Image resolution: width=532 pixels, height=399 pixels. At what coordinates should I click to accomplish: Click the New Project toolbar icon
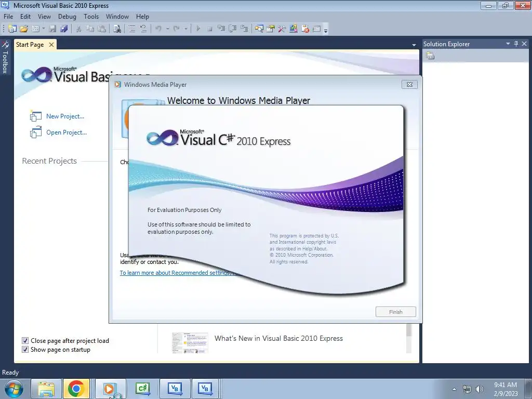point(12,29)
